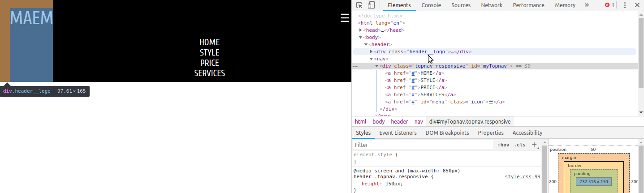The image size is (644, 193).
Task: Click the position value 50 in box model
Action: click(593, 150)
